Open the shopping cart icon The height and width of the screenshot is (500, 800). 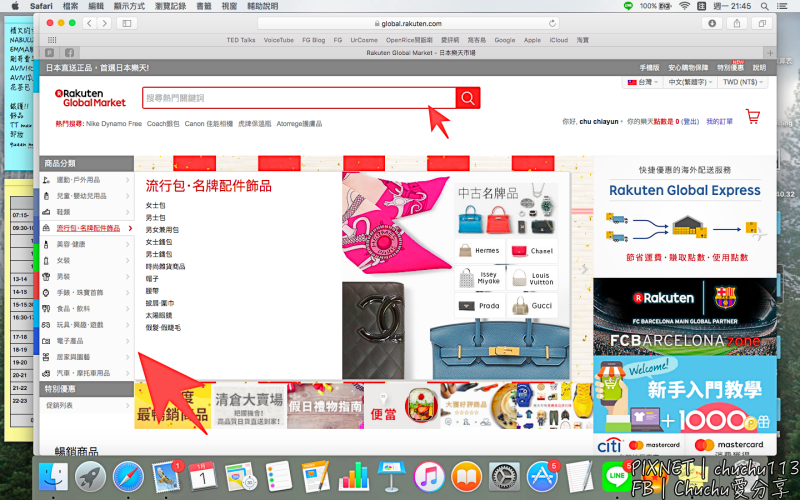pos(752,117)
